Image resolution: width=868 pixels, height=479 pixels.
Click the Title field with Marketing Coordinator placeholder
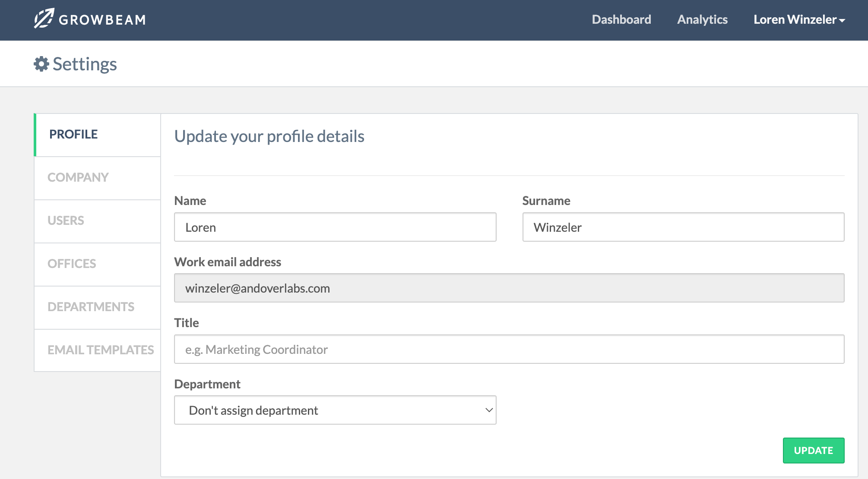point(509,349)
